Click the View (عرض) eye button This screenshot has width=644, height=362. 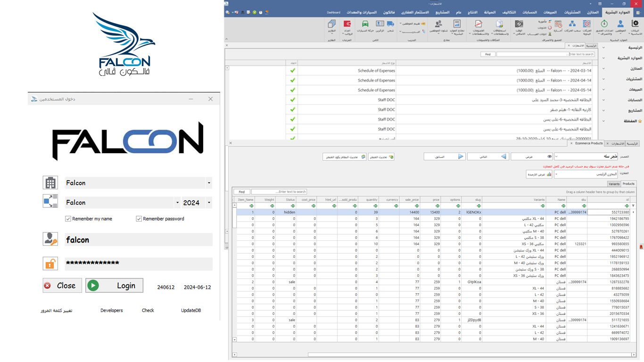tap(549, 156)
